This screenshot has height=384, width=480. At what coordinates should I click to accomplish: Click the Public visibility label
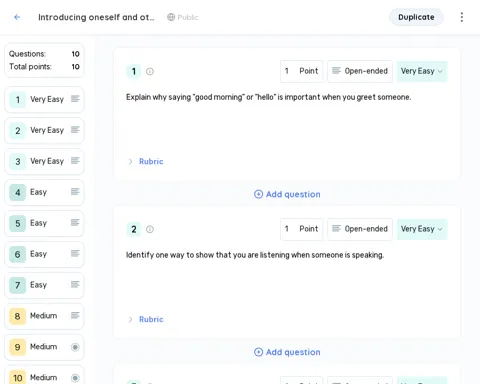coord(188,17)
